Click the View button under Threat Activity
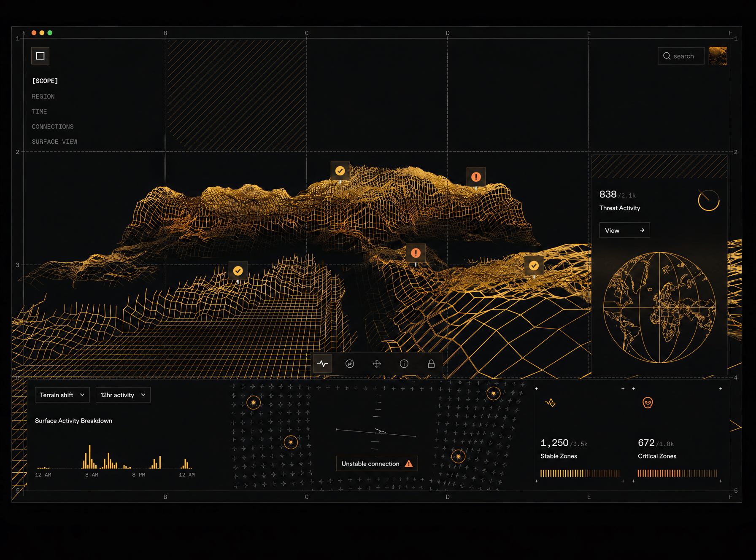 (x=624, y=230)
